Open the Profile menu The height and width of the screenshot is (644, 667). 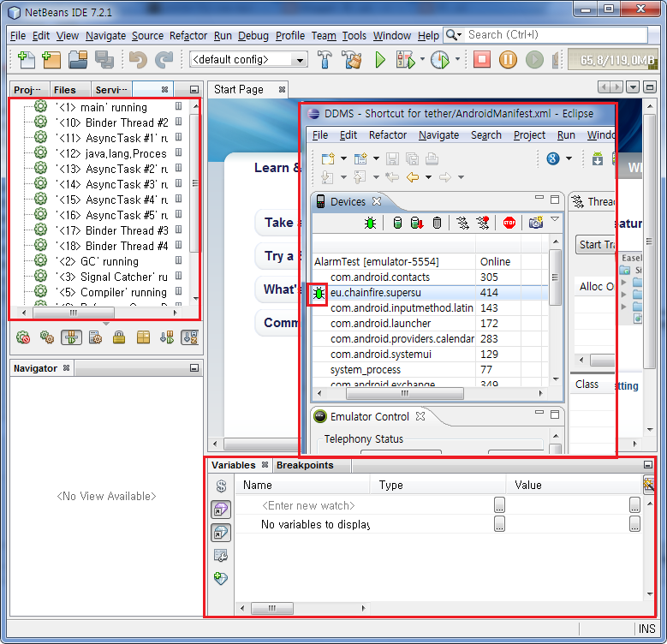pyautogui.click(x=290, y=36)
